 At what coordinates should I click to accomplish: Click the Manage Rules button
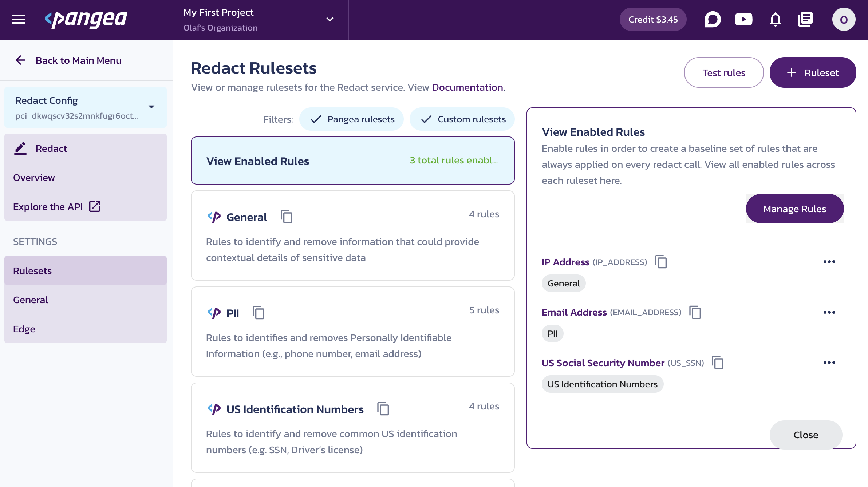(x=795, y=208)
